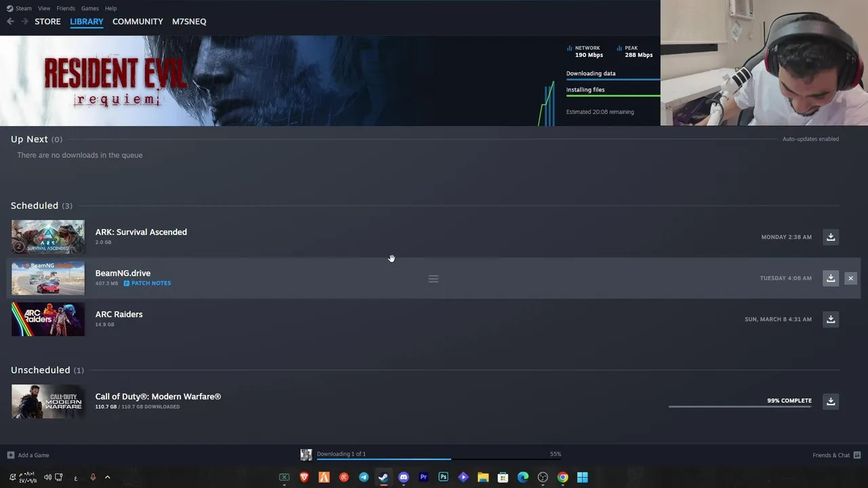This screenshot has width=868, height=488.
Task: Open the Friends menu
Action: tap(66, 8)
